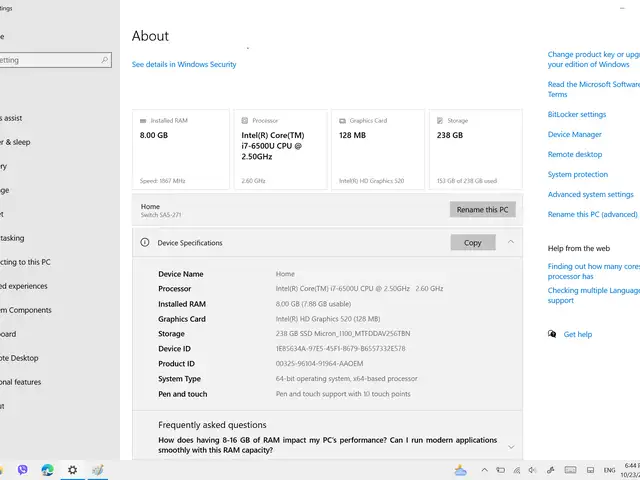The height and width of the screenshot is (480, 640).
Task: Expand the RAM FAQ question chevron
Action: pos(511,447)
